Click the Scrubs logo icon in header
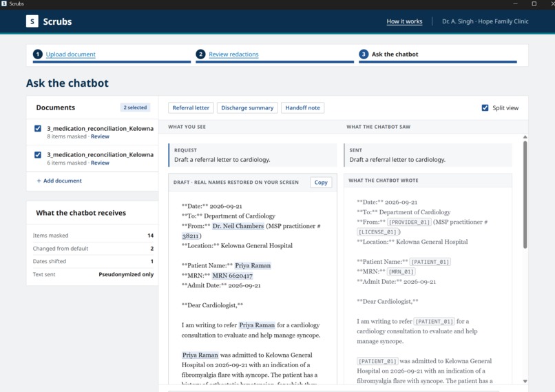Image resolution: width=555 pixels, height=392 pixels. [32, 21]
